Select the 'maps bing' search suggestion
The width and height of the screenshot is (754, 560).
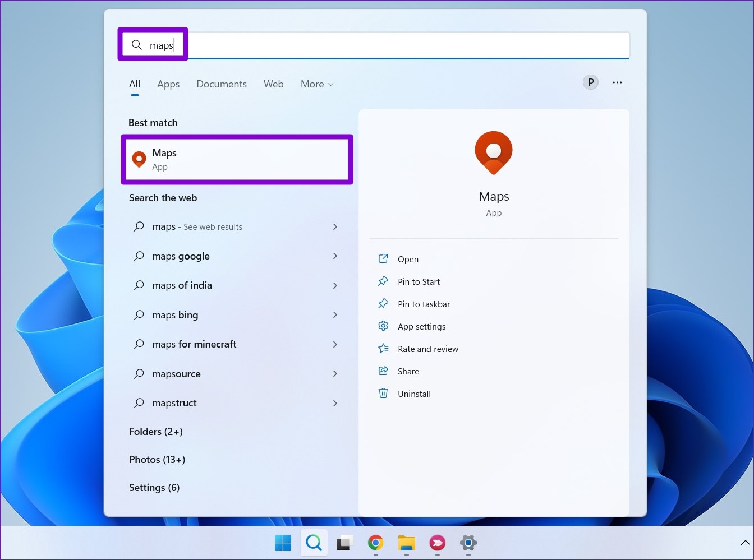175,315
